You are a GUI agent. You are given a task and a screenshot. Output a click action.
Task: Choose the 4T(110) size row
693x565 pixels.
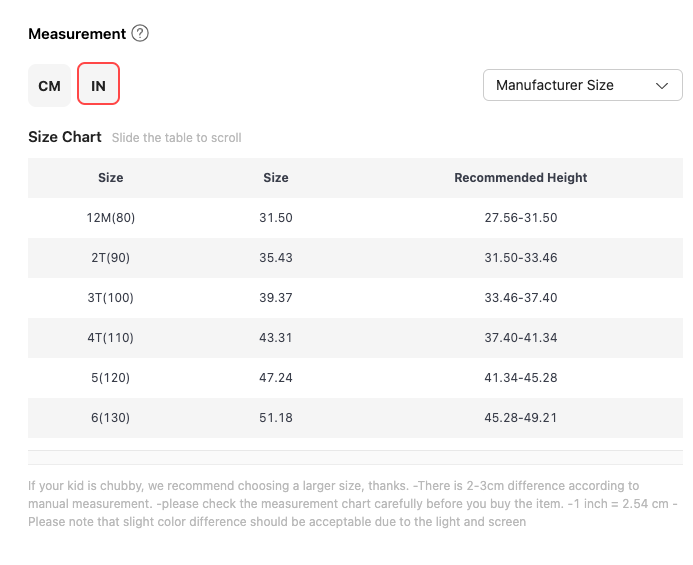coord(110,338)
